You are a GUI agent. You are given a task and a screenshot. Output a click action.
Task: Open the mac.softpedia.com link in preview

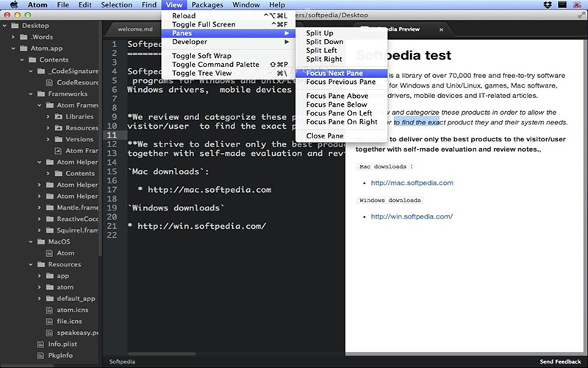pos(412,183)
